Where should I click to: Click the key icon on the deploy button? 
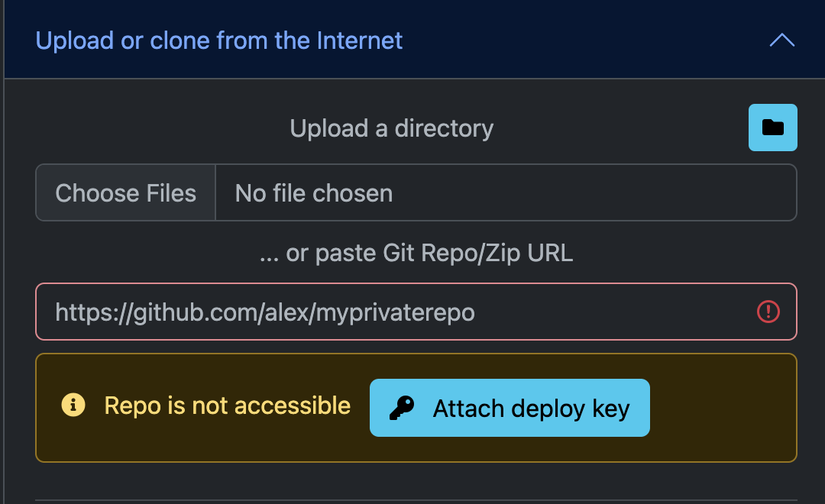401,409
